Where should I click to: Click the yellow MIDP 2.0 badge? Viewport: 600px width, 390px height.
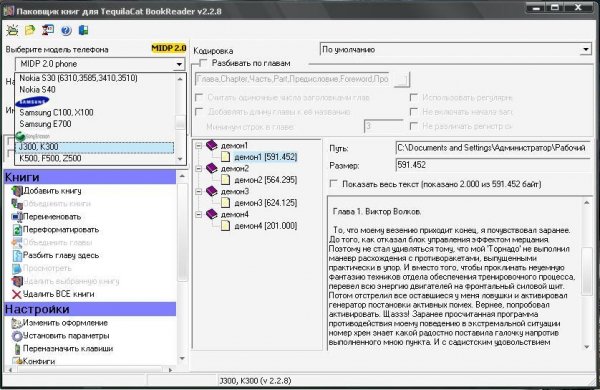click(x=169, y=48)
